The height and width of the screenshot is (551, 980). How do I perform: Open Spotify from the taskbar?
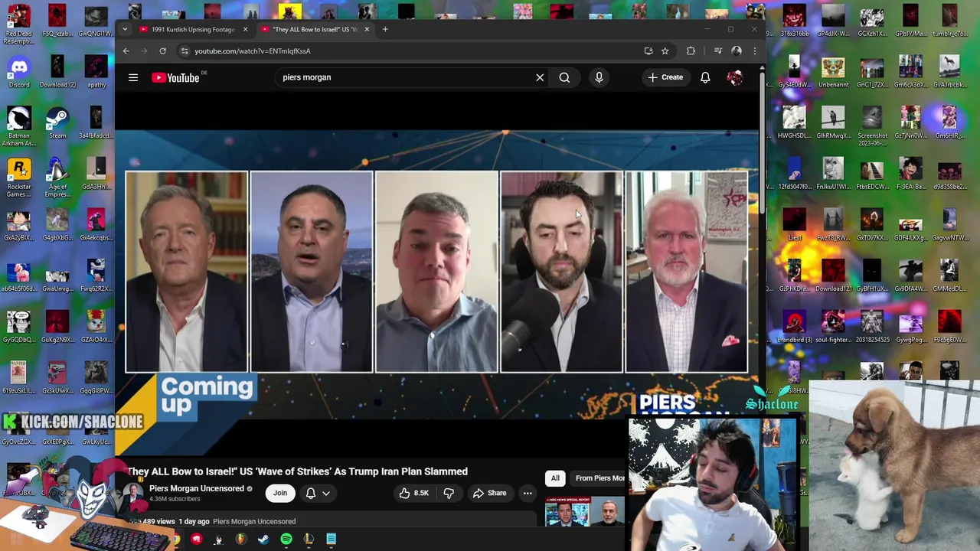point(286,540)
